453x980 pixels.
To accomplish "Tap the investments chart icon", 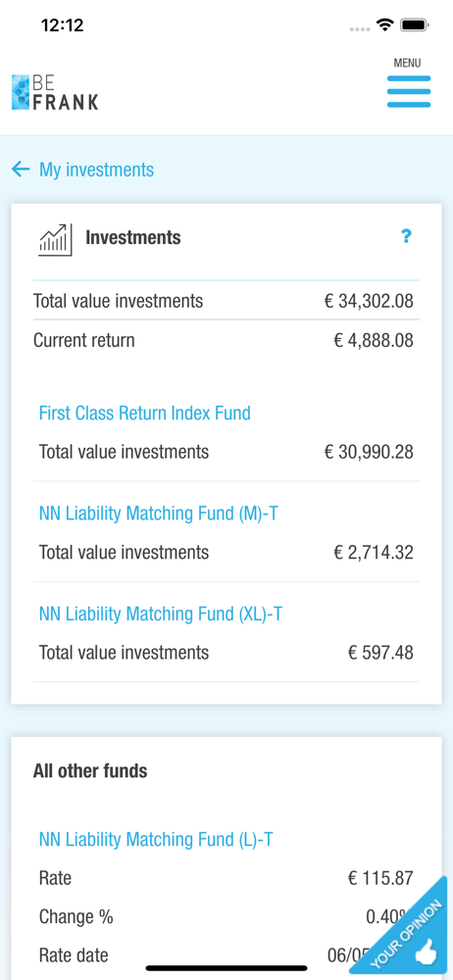I will (x=55, y=239).
